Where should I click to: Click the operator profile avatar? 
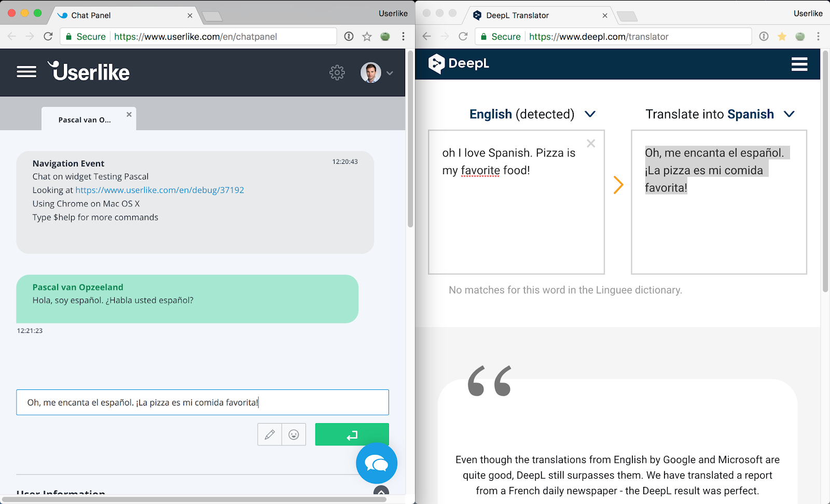tap(370, 73)
